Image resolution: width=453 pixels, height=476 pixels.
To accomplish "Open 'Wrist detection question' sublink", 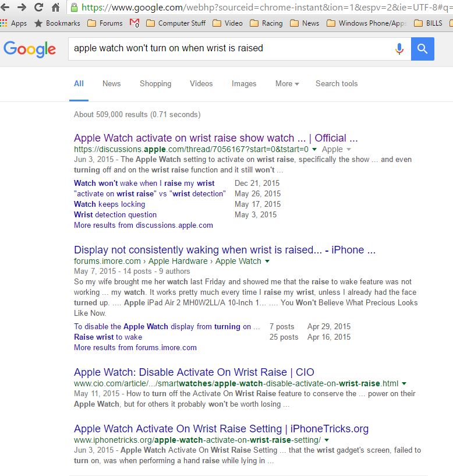I will click(115, 214).
